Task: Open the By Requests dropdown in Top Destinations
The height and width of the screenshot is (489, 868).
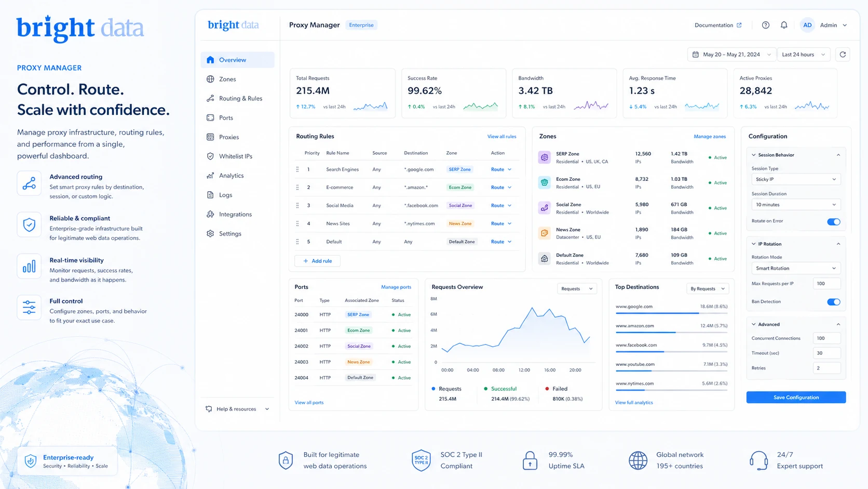Action: tap(708, 288)
